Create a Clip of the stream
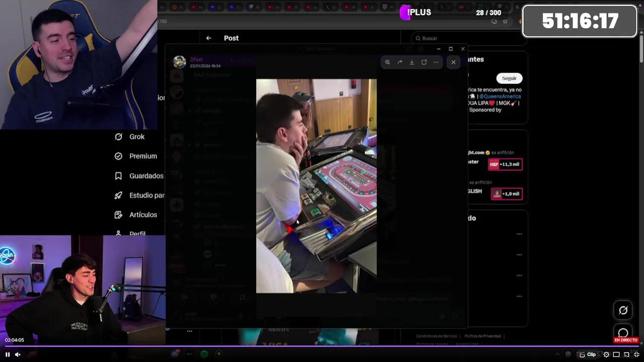Image resolution: width=644 pixels, height=362 pixels. point(588,354)
